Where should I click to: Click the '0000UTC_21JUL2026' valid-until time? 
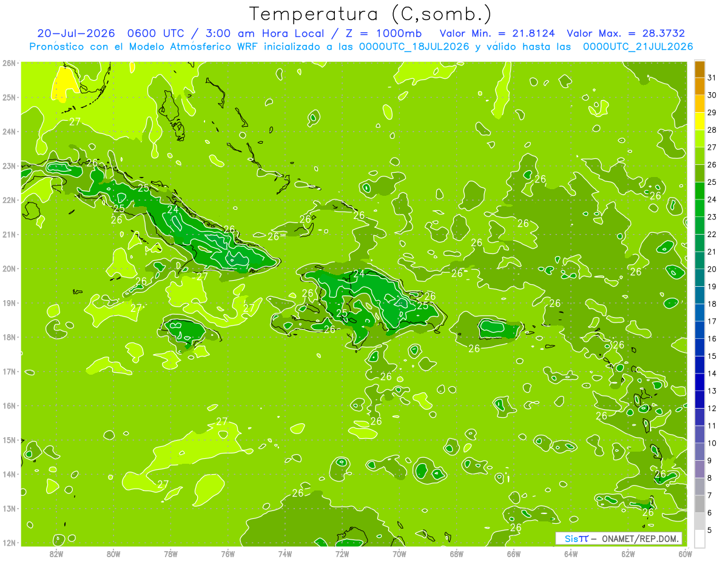click(x=638, y=47)
